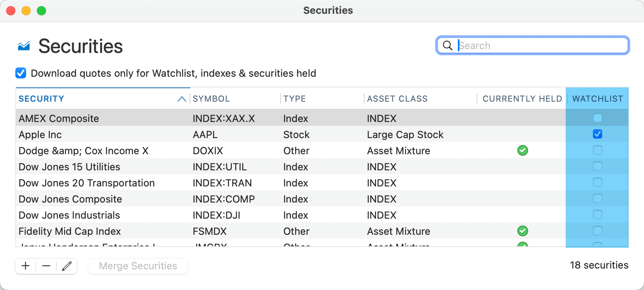Screen dimensions: 644x290
Task: Click green held checkmark for Dodge & Cox
Action: [x=522, y=151]
